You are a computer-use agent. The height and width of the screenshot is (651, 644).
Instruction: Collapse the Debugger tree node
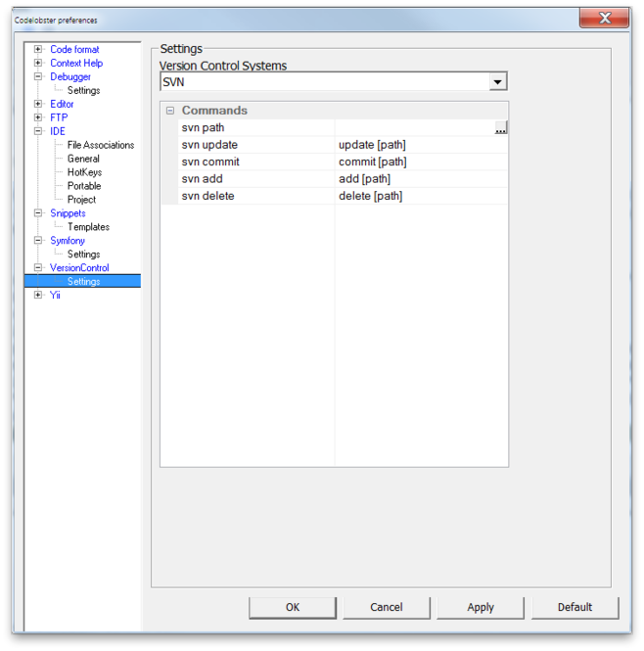click(38, 76)
